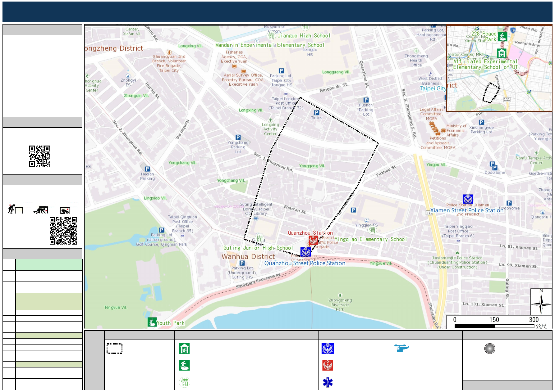The height and width of the screenshot is (392, 555).
Task: Click the Mandarin Experimental Elementary School label
Action: pos(270,45)
